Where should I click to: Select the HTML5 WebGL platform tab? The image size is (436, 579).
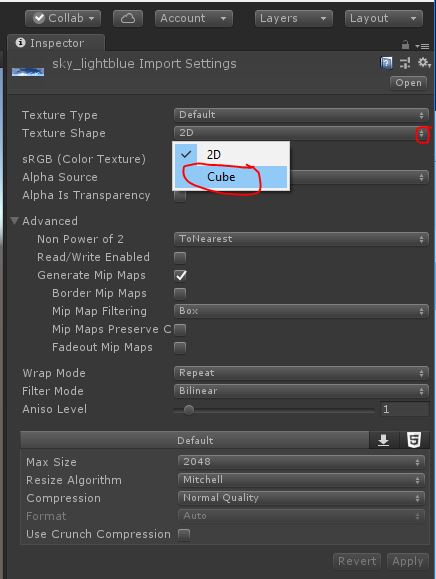(x=414, y=440)
